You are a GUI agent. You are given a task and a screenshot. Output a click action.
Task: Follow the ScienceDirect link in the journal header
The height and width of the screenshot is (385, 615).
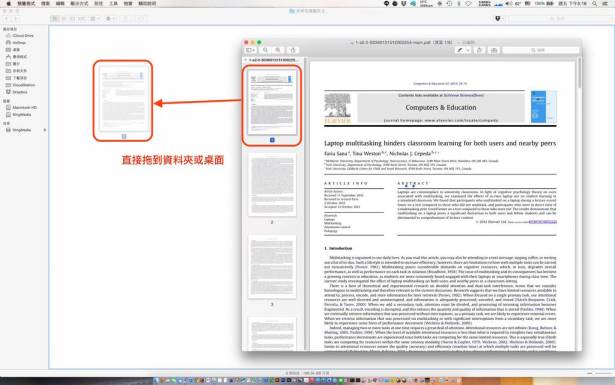[464, 95]
